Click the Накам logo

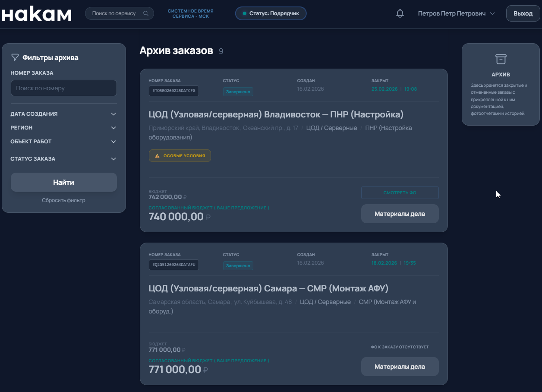36,13
